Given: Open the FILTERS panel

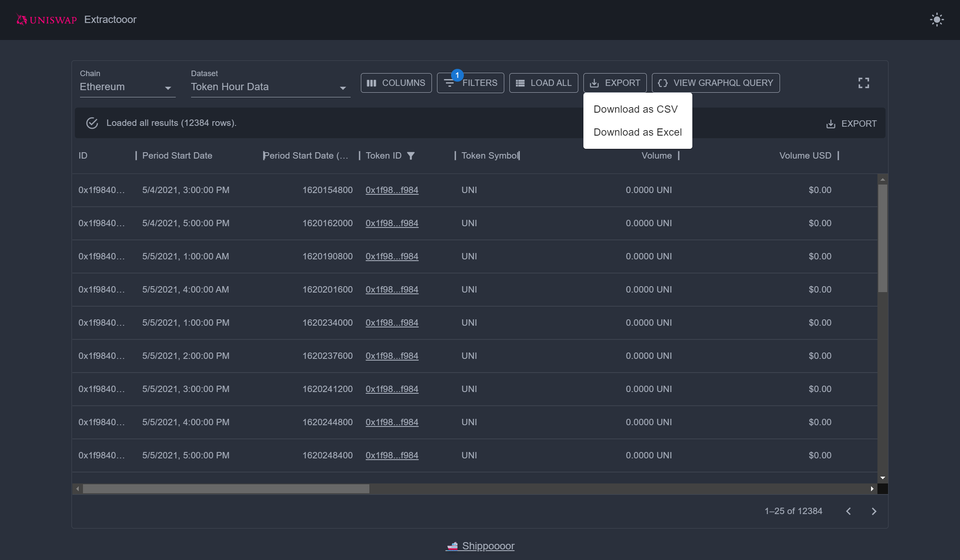Looking at the screenshot, I should coord(471,83).
